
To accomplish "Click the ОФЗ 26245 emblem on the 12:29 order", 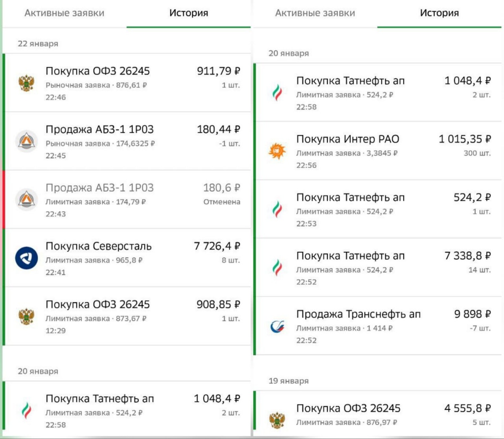I will [x=26, y=316].
